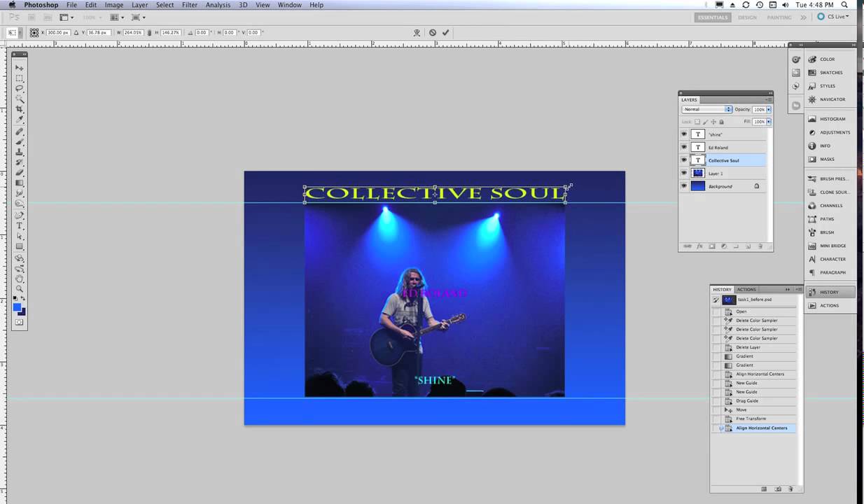Open blend mode Normal dropdown

[x=706, y=109]
